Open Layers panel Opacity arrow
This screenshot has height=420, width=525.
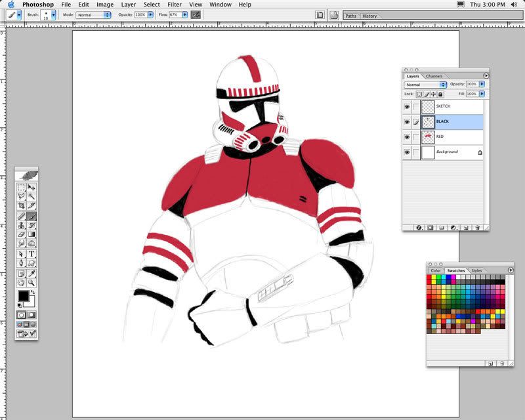(x=482, y=84)
